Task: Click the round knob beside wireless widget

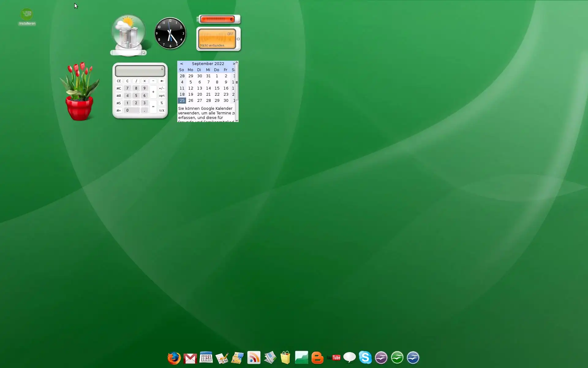Action: [238, 39]
